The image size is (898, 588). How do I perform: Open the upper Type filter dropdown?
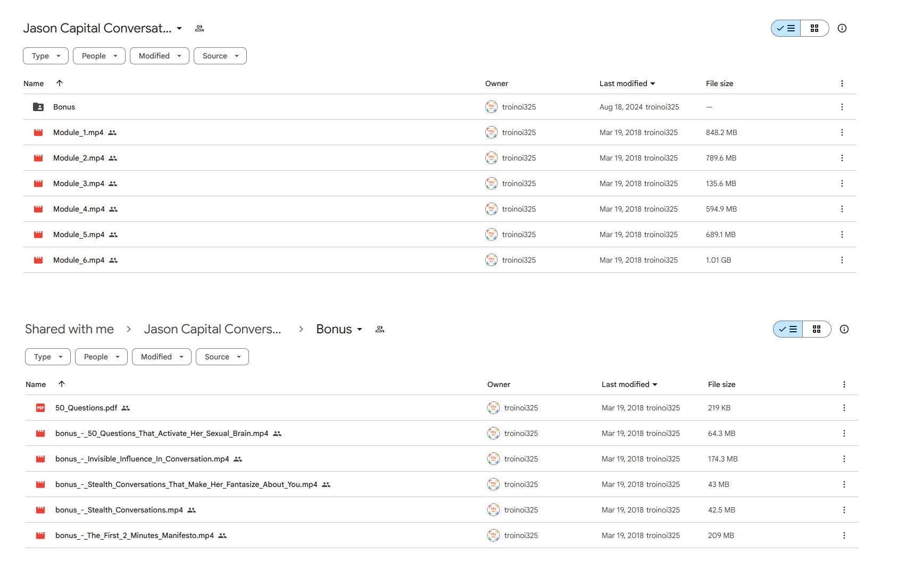pos(46,56)
